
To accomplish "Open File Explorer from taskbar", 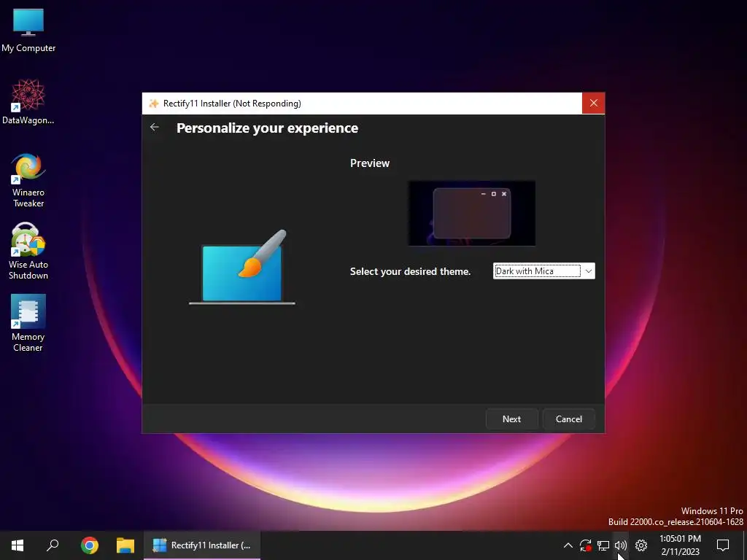I will pos(125,545).
